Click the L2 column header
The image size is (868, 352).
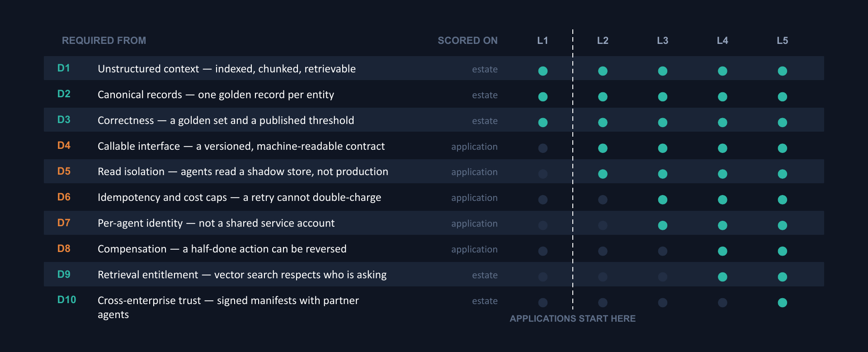pyautogui.click(x=603, y=41)
